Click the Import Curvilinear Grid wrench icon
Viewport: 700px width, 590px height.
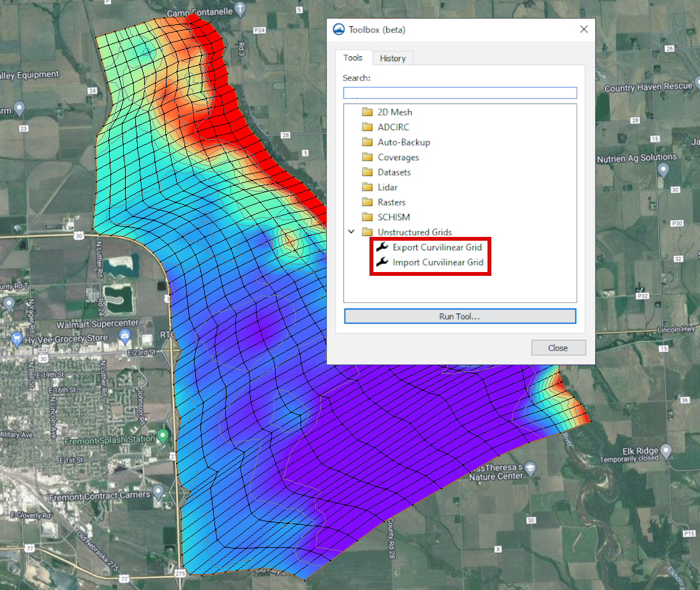tap(381, 262)
